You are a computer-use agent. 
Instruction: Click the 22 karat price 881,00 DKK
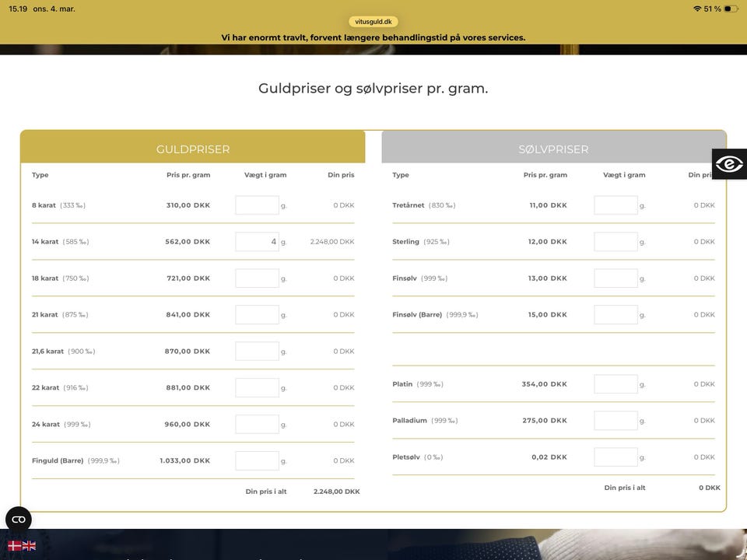(188, 387)
